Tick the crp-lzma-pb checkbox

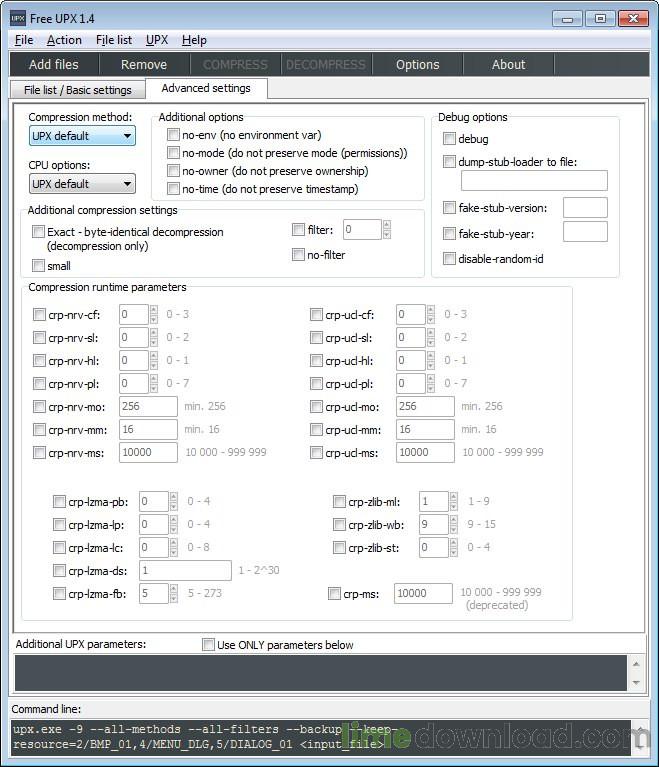[x=60, y=501]
